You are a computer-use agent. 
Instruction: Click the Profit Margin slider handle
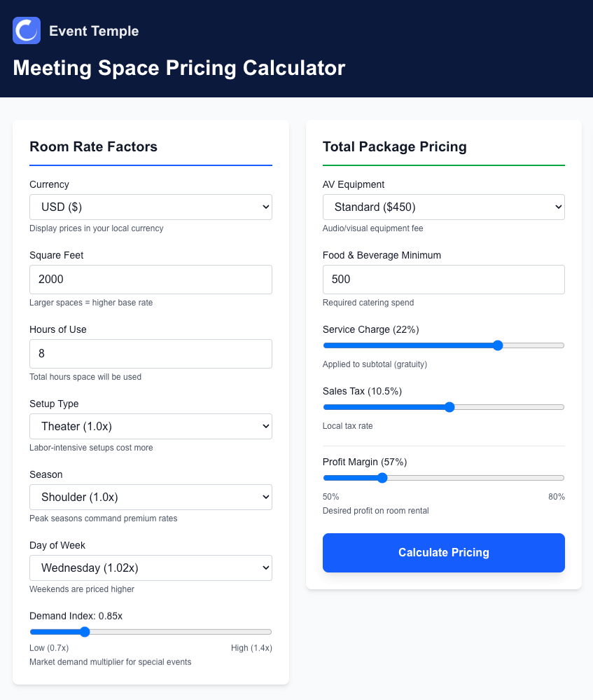point(382,478)
